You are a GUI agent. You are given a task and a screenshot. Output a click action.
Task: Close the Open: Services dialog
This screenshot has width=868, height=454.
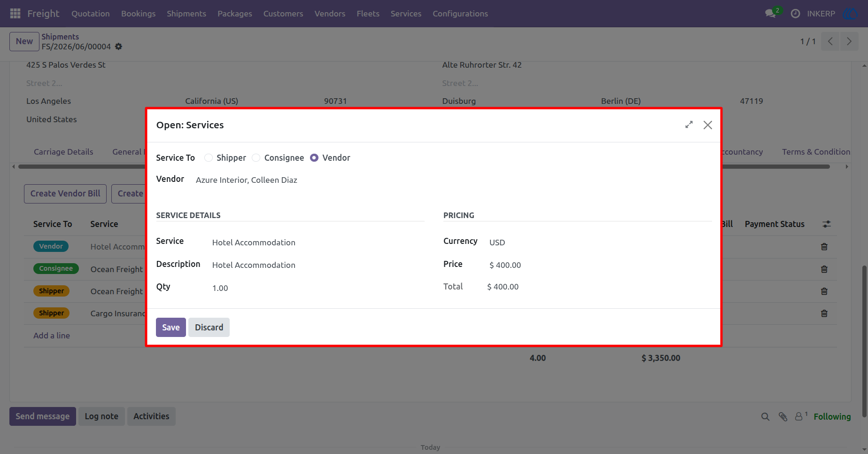pos(708,125)
